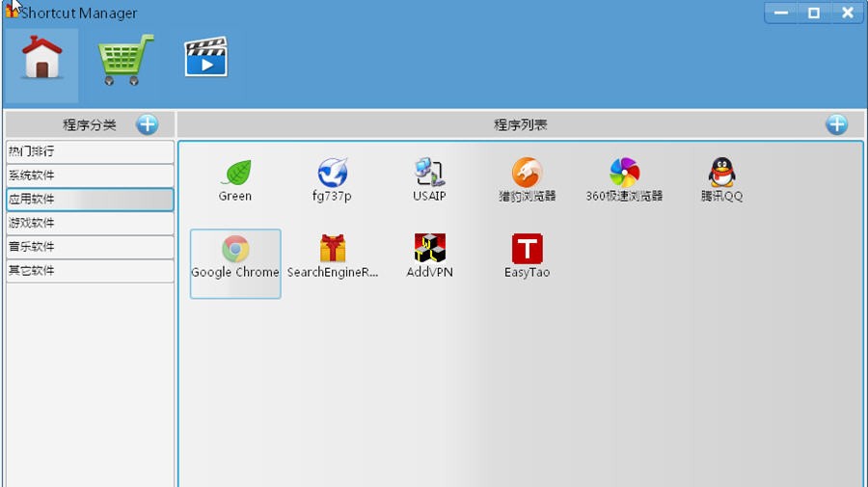Minimize the Shortcut Manager window
868x487 pixels.
click(x=781, y=13)
